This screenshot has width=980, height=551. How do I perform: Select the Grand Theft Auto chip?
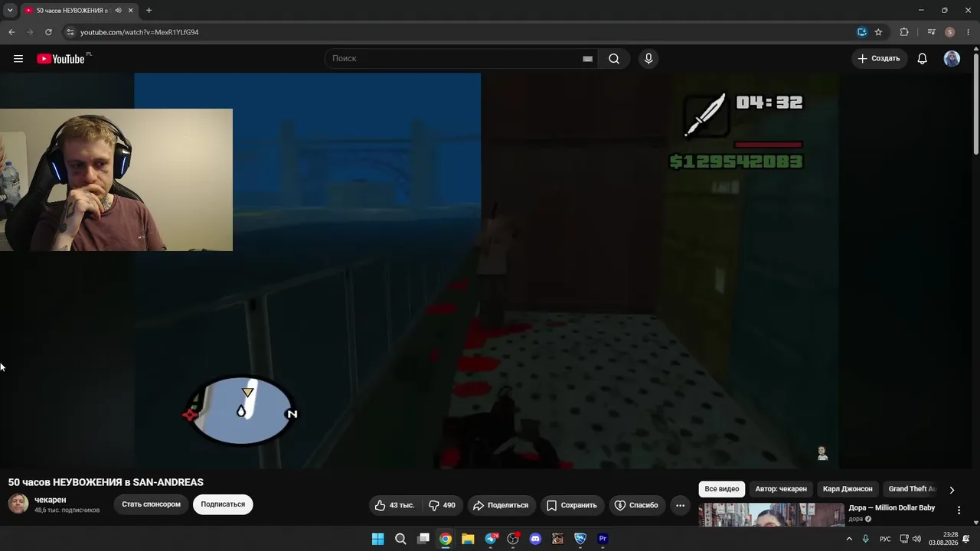(912, 489)
